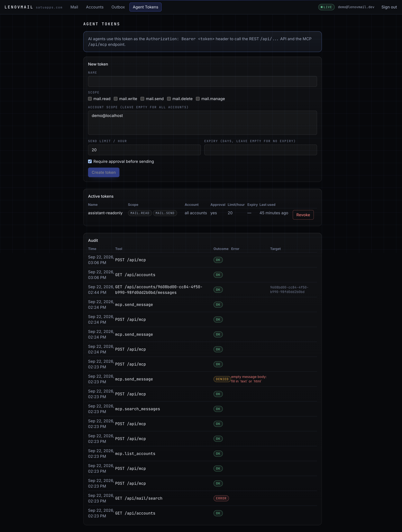
Task: Click Sign out
Action: [x=389, y=7]
